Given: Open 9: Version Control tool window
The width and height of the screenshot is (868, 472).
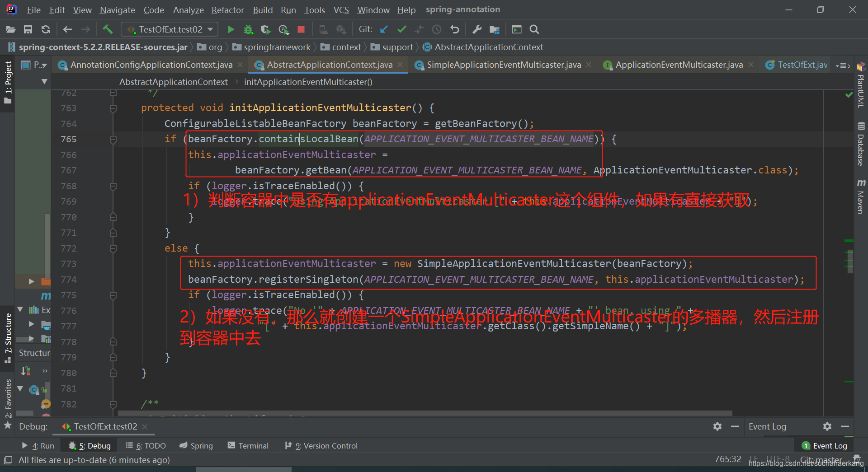Looking at the screenshot, I should coord(321,446).
